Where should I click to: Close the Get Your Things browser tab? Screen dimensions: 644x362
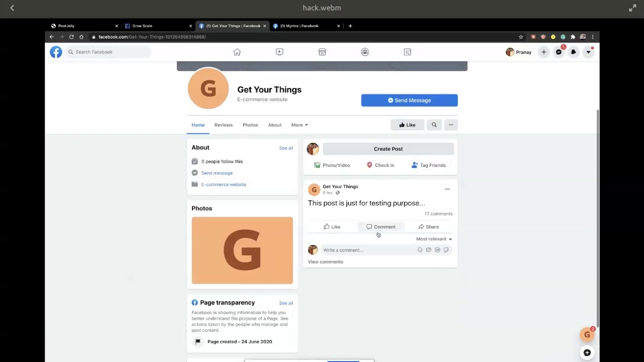(x=265, y=26)
